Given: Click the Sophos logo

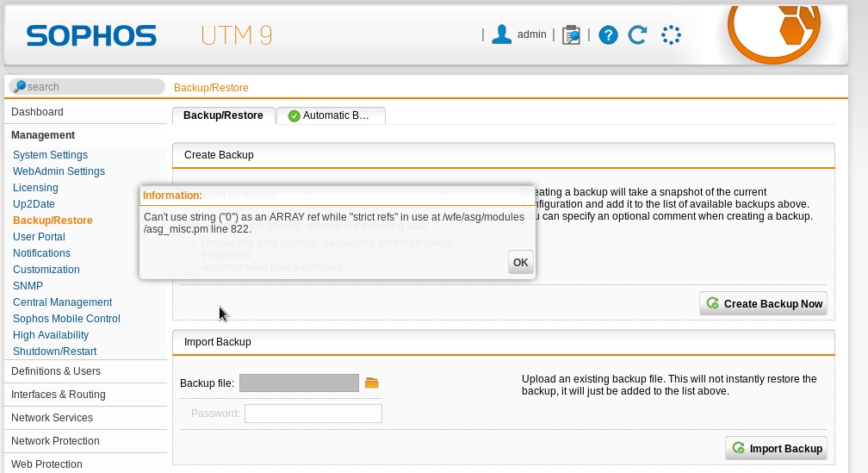Looking at the screenshot, I should (91, 35).
